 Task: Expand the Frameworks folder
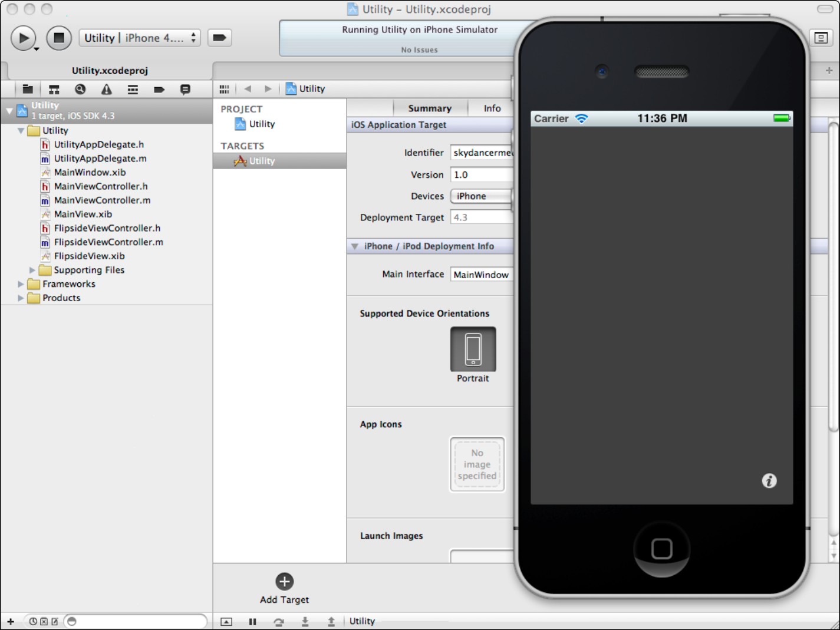point(21,284)
